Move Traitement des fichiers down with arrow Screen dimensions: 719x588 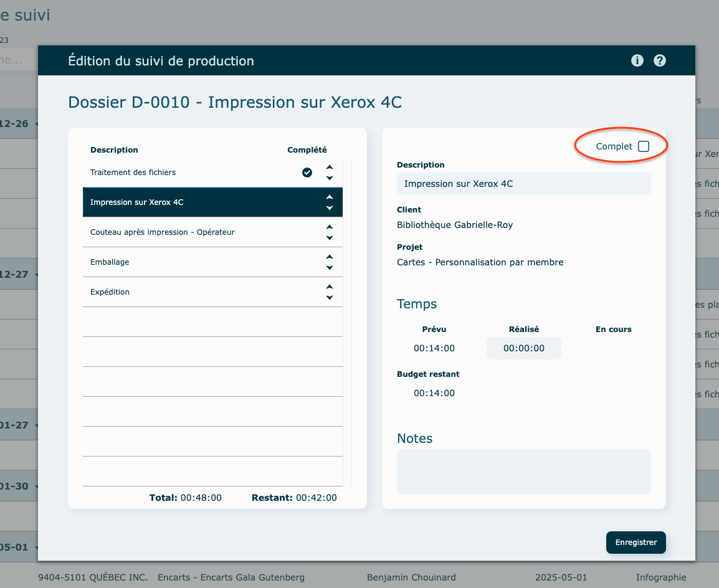330,178
